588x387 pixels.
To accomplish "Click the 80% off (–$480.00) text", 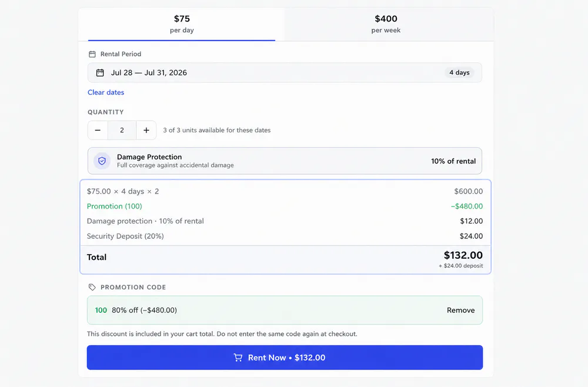I will click(x=145, y=310).
